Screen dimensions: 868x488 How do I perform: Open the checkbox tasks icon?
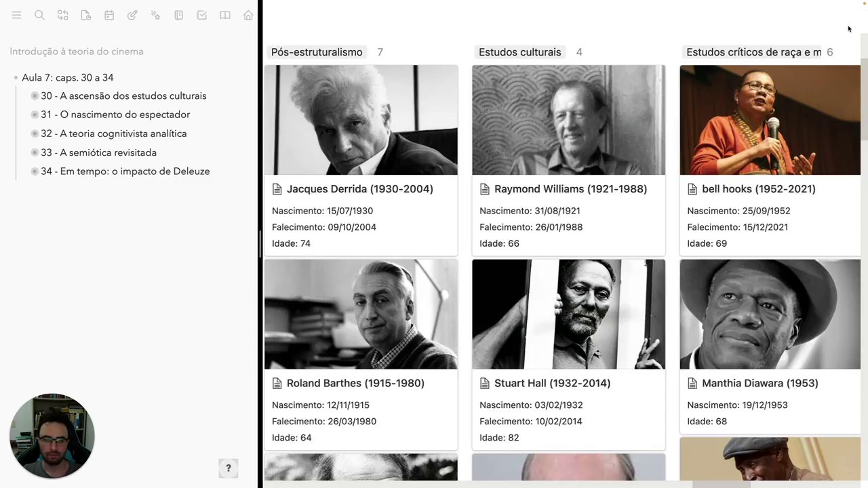[201, 15]
